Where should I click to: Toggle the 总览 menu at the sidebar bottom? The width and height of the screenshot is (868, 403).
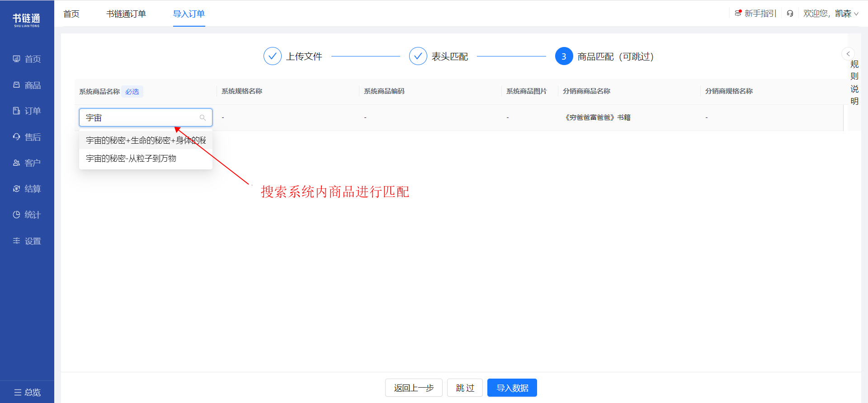(27, 392)
